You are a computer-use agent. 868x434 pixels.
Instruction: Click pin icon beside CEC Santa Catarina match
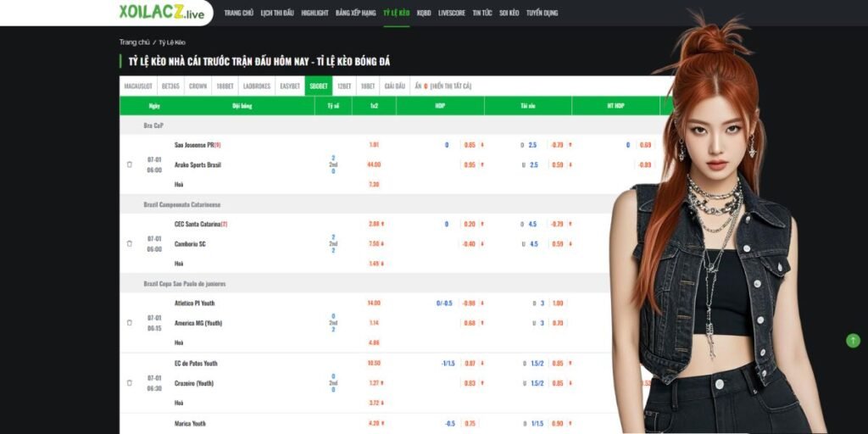tap(130, 243)
